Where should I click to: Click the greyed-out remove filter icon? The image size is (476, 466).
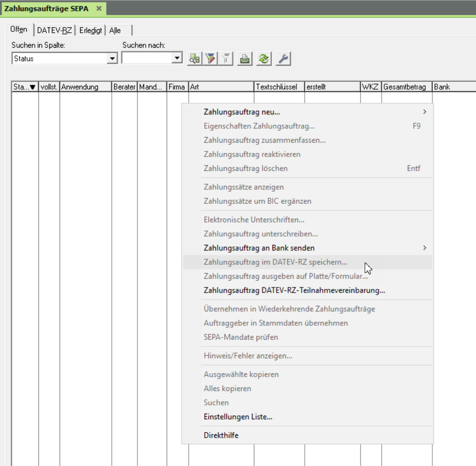[x=226, y=59]
